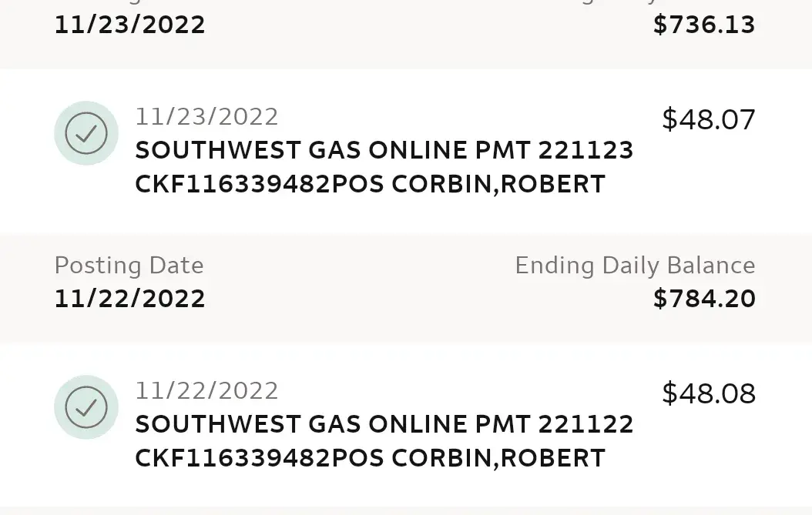812x515 pixels.
Task: Tap the 221123 reference number text
Action: (x=586, y=150)
